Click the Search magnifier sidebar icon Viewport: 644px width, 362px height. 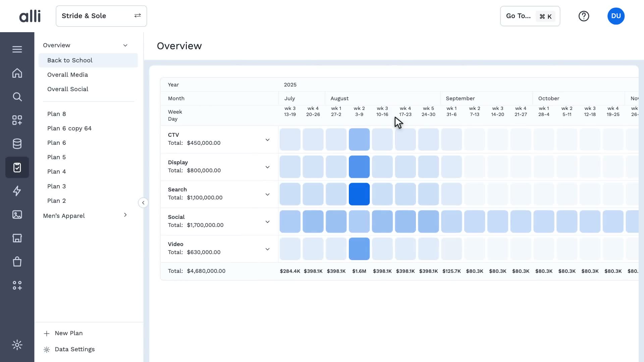[x=17, y=97]
